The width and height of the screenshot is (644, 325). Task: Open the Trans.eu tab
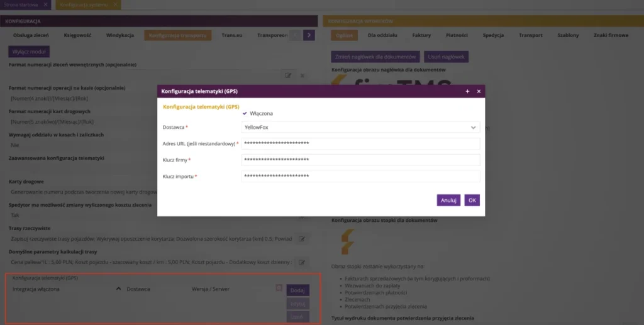click(232, 35)
